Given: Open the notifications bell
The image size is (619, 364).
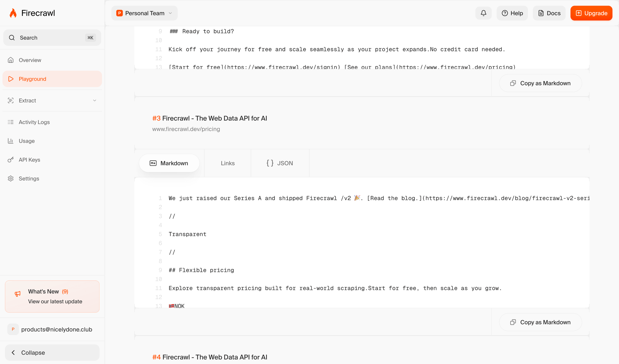Looking at the screenshot, I should [483, 13].
